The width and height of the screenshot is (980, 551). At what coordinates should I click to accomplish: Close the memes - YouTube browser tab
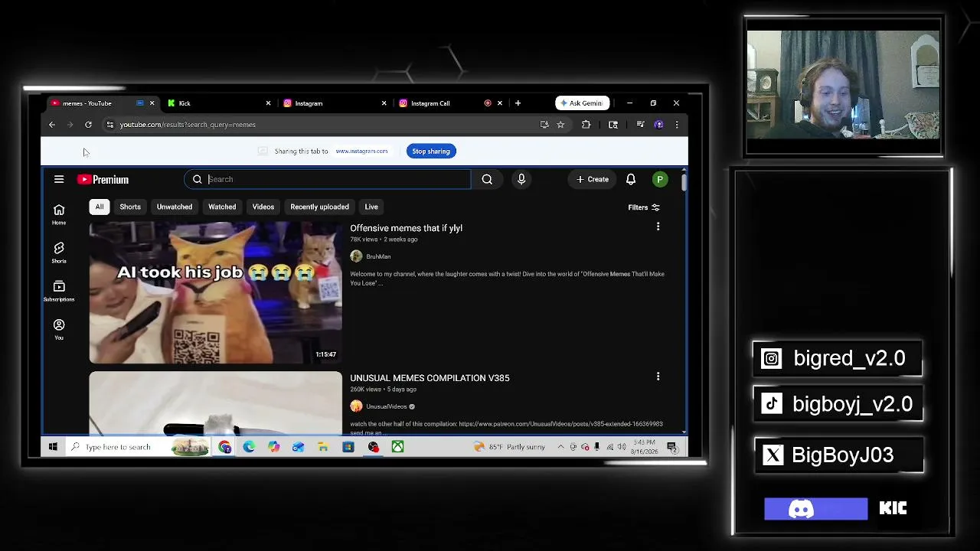click(x=152, y=103)
